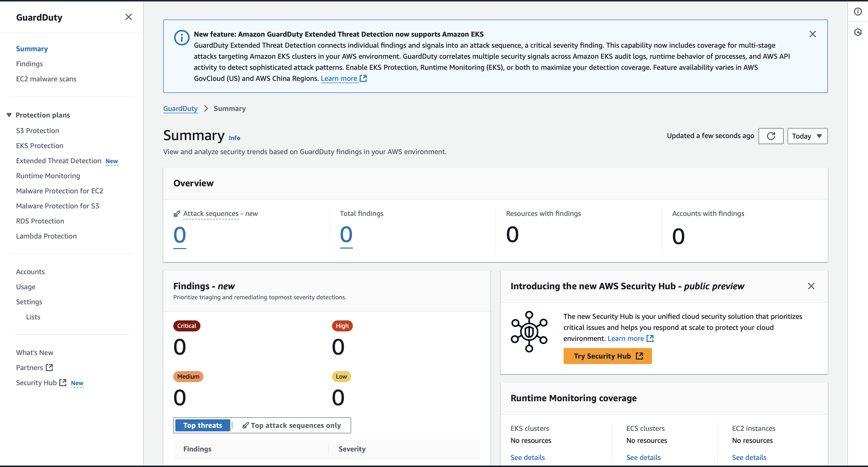Refresh the Summary data
This screenshot has height=467, width=868.
[771, 136]
